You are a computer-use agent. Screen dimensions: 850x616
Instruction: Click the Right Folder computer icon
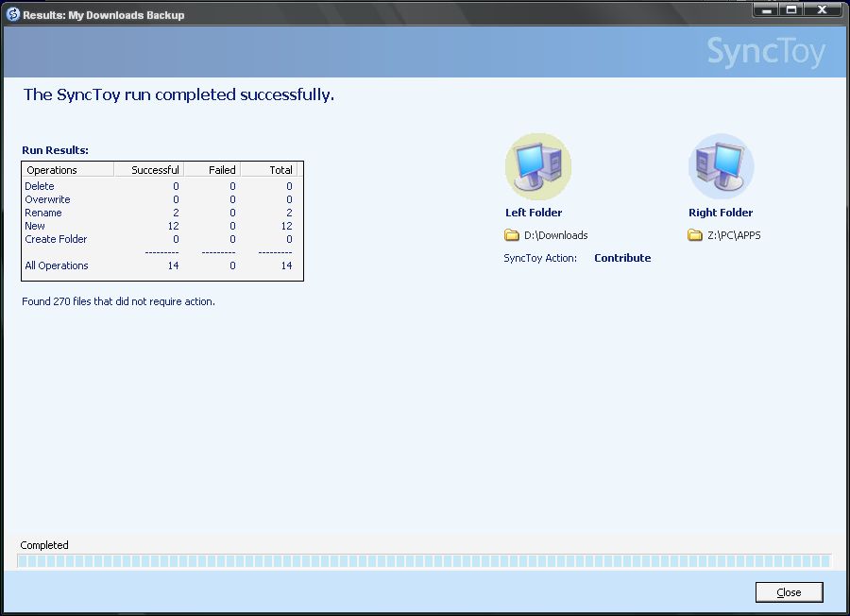(x=721, y=166)
